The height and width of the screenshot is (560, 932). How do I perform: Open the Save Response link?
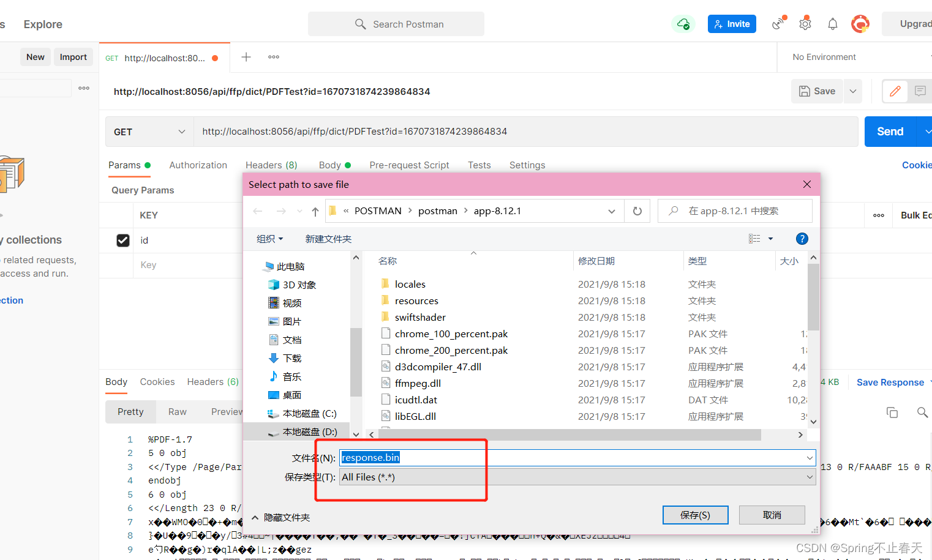coord(890,383)
